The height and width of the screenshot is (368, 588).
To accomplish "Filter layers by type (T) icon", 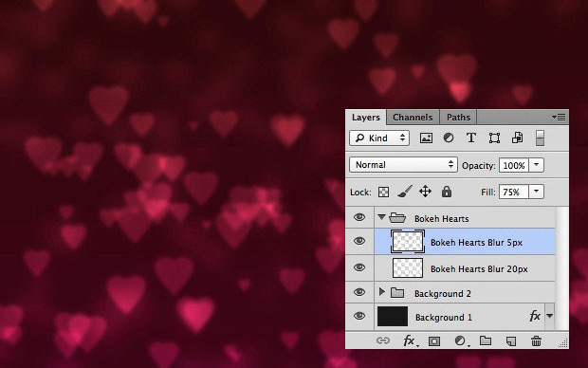I will pos(471,138).
